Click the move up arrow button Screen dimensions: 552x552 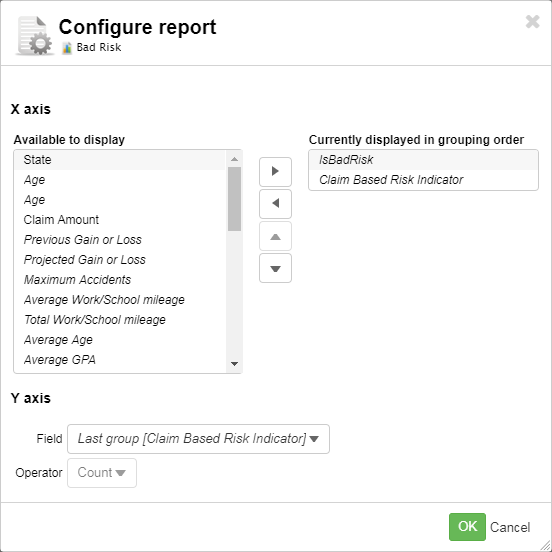275,236
